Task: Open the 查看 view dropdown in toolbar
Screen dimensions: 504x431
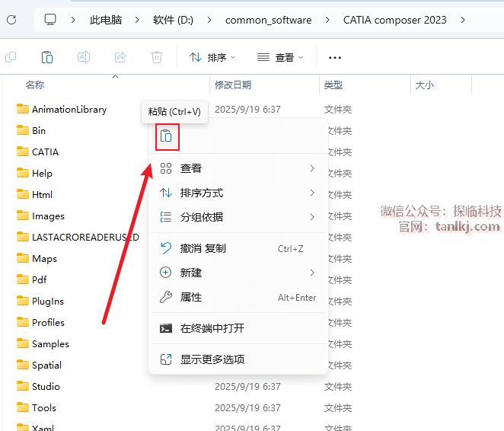Action: 280,58
